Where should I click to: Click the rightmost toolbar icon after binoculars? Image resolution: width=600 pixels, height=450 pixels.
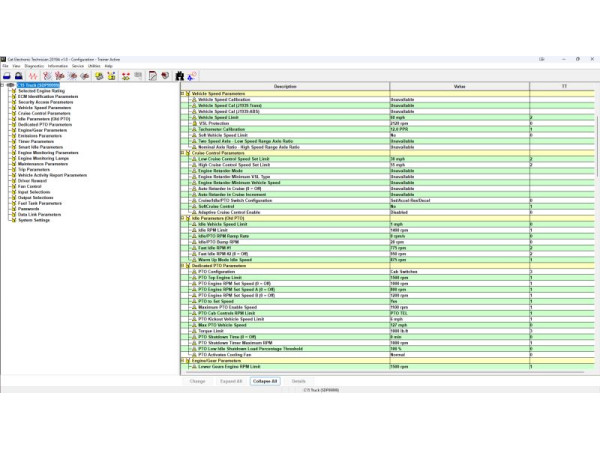tap(192, 76)
